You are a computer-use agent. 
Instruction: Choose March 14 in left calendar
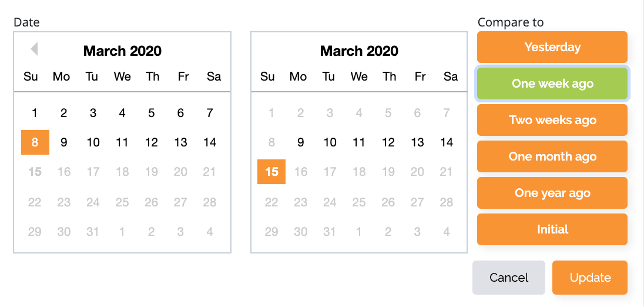click(x=210, y=142)
